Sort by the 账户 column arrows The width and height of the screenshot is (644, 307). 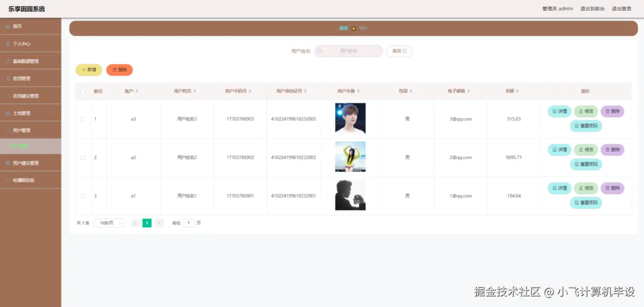137,91
